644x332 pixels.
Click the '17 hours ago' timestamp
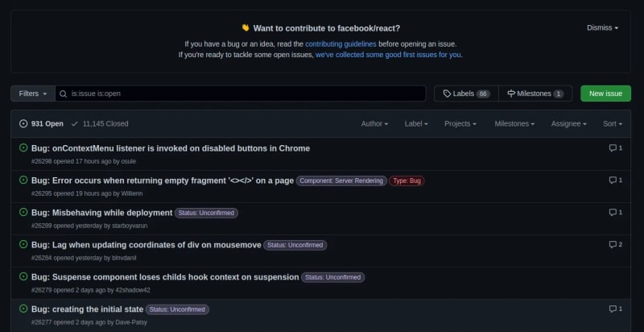tap(93, 161)
